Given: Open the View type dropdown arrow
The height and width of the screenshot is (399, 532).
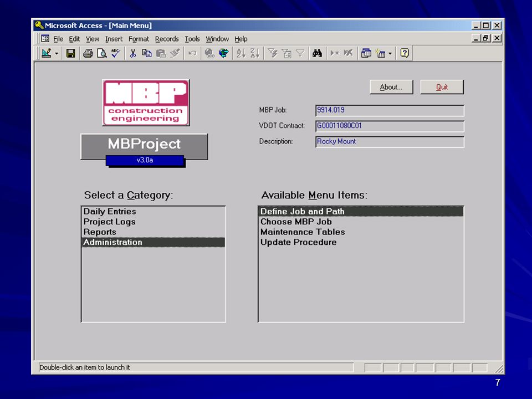Looking at the screenshot, I should pos(57,54).
